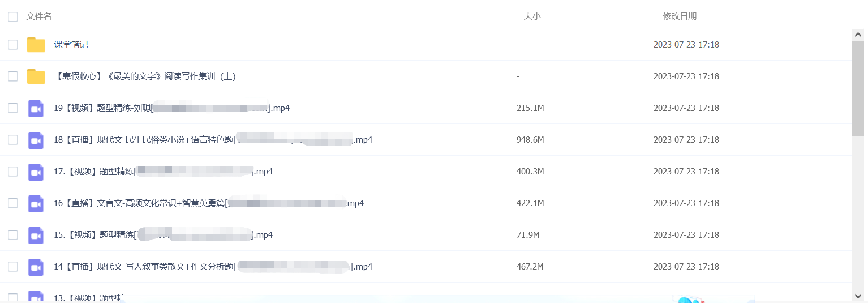Sort files by 大小 column header
Screen dimensions: 868x303
tap(532, 16)
